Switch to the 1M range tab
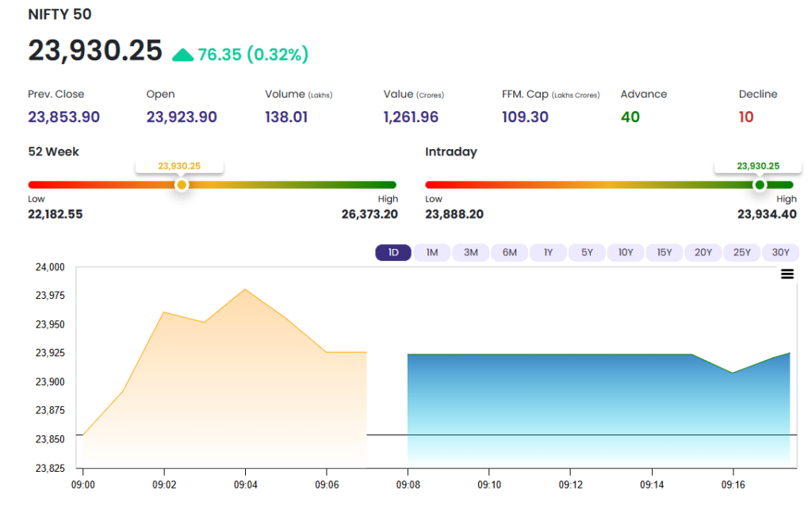 pyautogui.click(x=432, y=252)
